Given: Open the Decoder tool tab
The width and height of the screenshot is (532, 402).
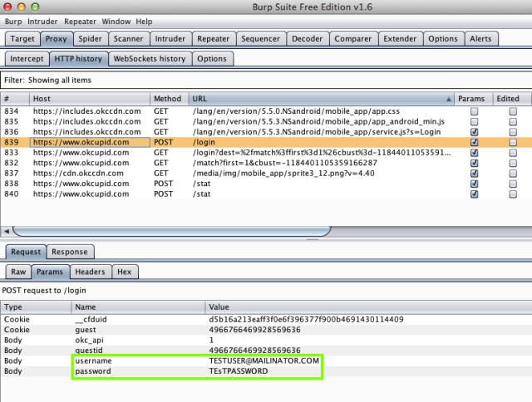Looking at the screenshot, I should click(x=307, y=39).
